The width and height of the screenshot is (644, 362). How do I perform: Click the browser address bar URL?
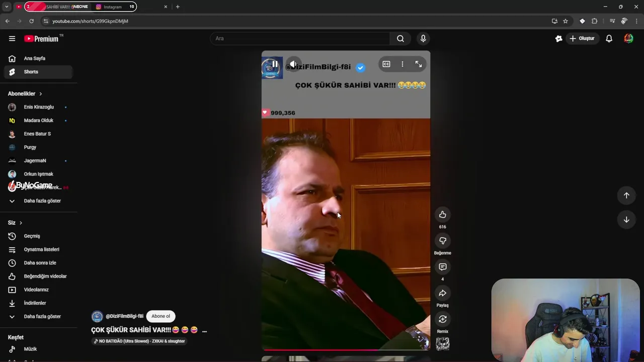[91, 21]
